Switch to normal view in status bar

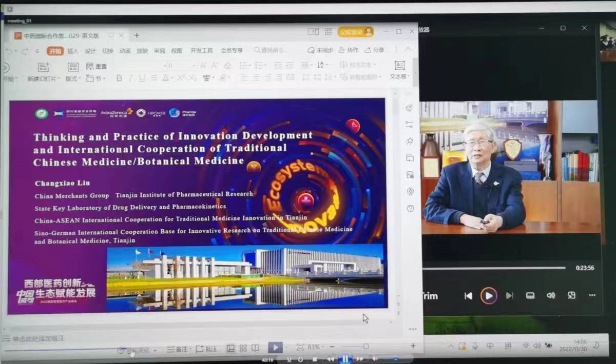coord(230,348)
